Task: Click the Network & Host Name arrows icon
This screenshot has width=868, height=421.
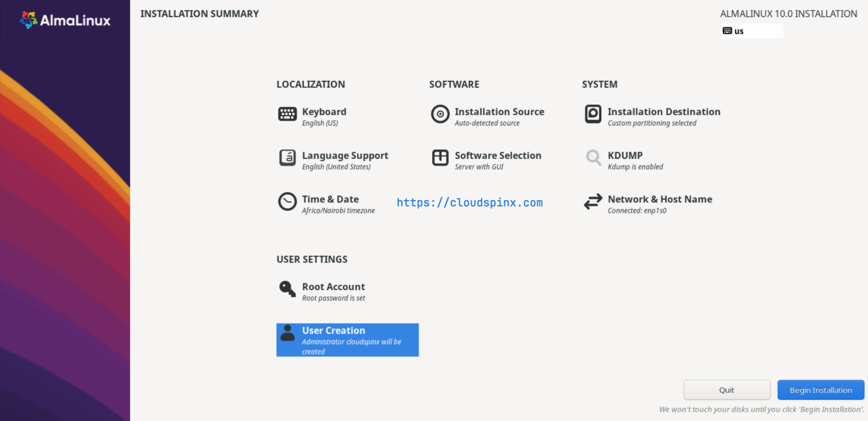Action: 593,202
